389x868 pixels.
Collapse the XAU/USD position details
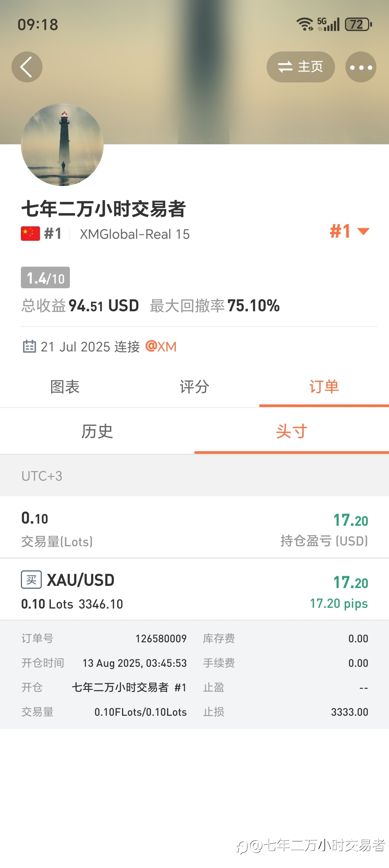194,589
